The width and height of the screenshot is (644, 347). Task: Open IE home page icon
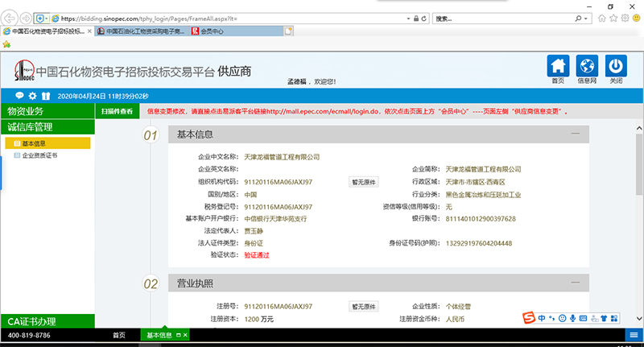click(601, 18)
